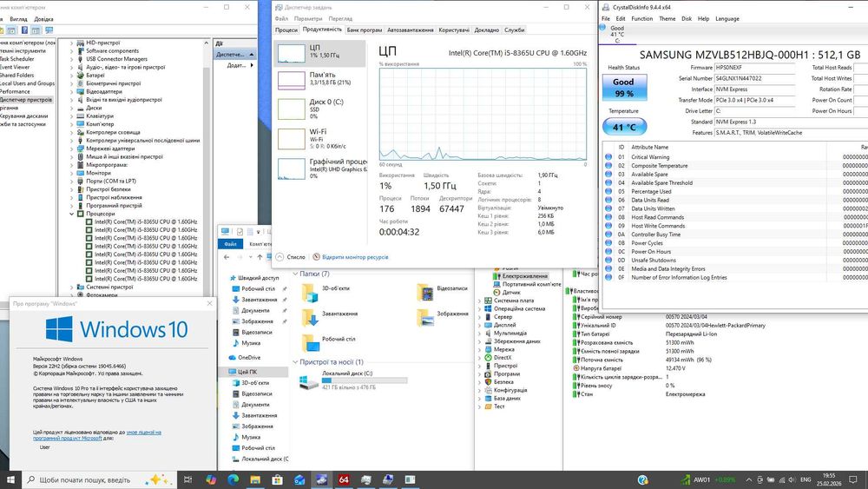Viewport: 868px width, 489px height.
Task: Click the Device Manager tree vertical scrollbar
Action: pos(207,166)
